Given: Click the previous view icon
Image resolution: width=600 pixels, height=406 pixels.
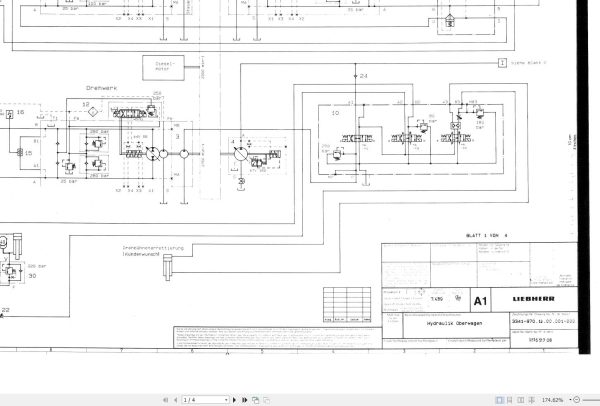Looking at the screenshot, I should pos(256,400).
